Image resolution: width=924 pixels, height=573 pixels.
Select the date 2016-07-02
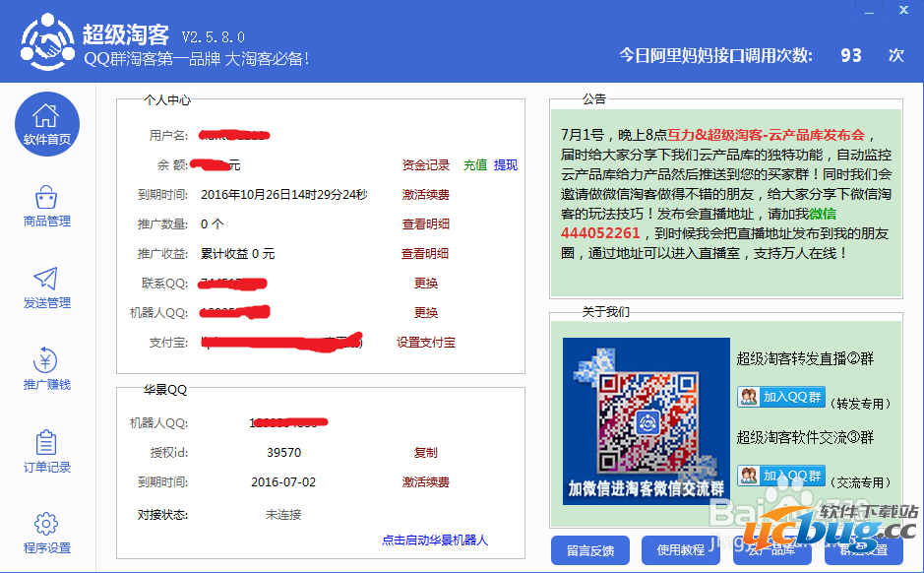283,482
